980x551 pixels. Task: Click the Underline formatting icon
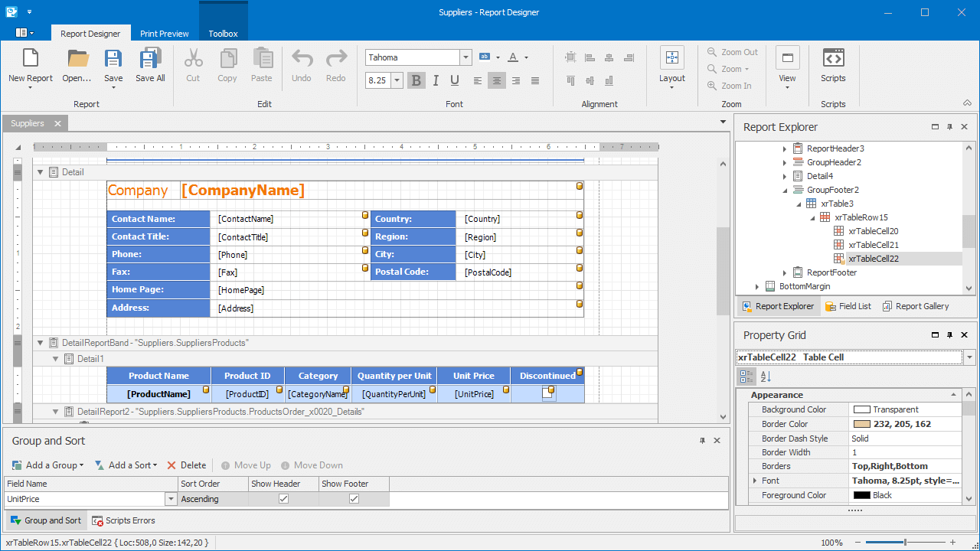tap(455, 80)
